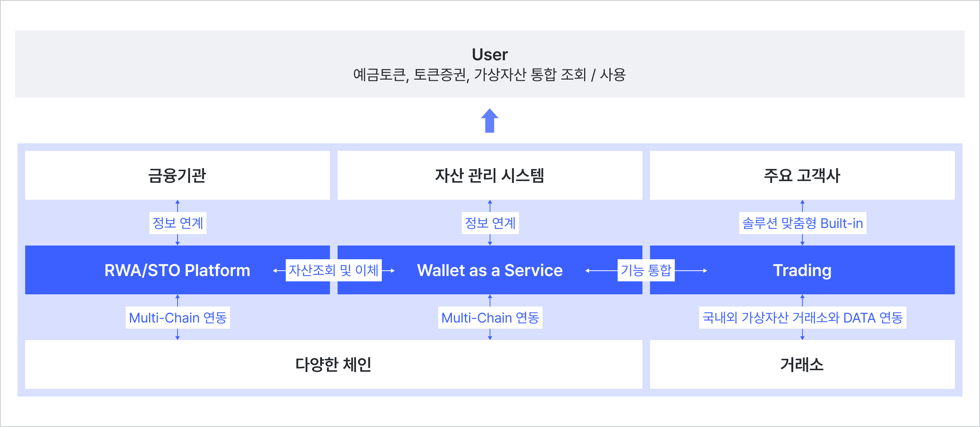Click the big blue upward arrow
980x427 pixels.
tap(490, 120)
